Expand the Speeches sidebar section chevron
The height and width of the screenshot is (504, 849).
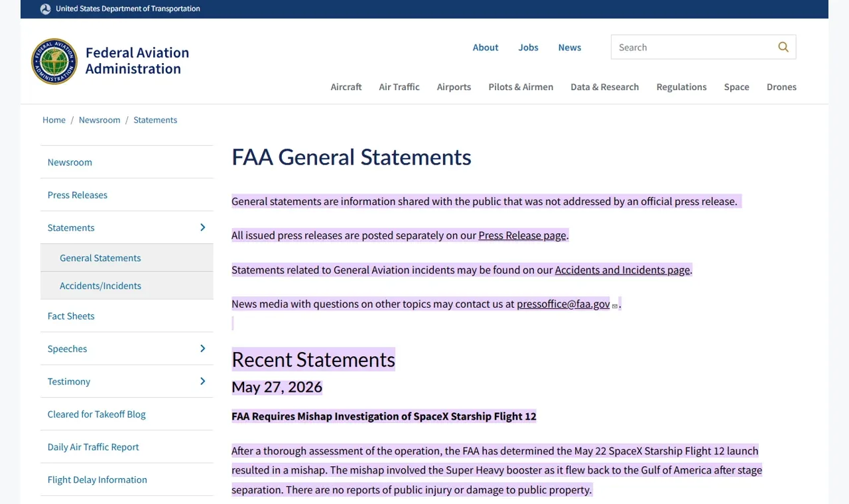(202, 349)
